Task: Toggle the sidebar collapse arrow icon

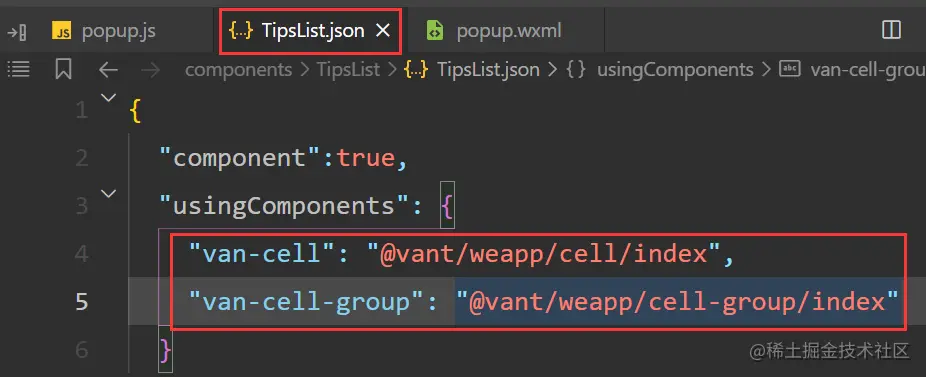Action: pyautogui.click(x=17, y=31)
